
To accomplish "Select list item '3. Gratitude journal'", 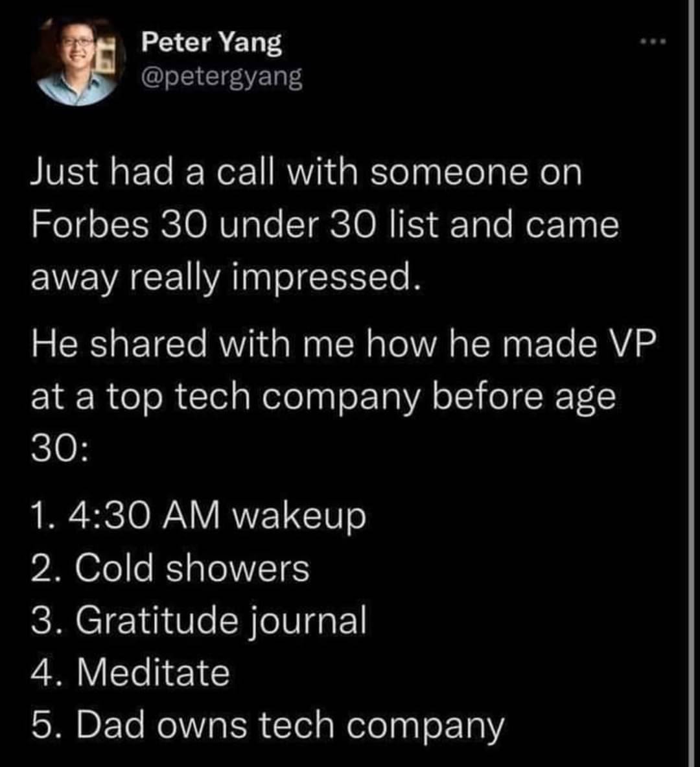I will [x=199, y=621].
